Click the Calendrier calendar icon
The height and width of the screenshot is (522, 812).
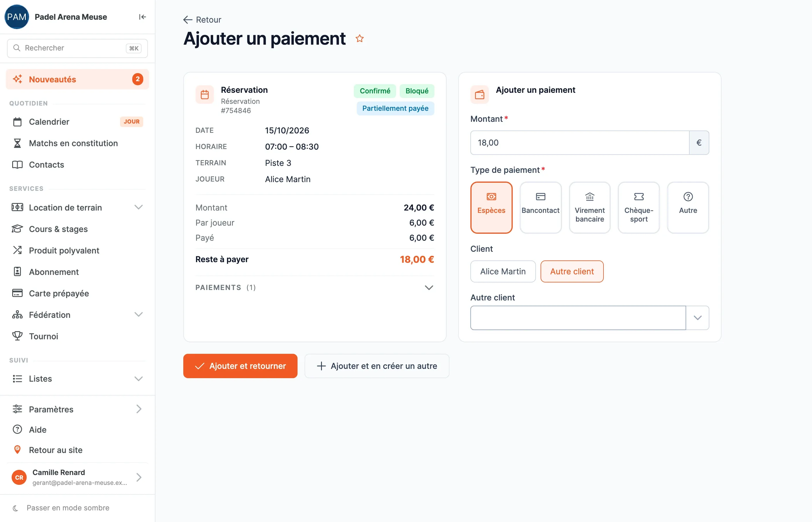click(17, 122)
